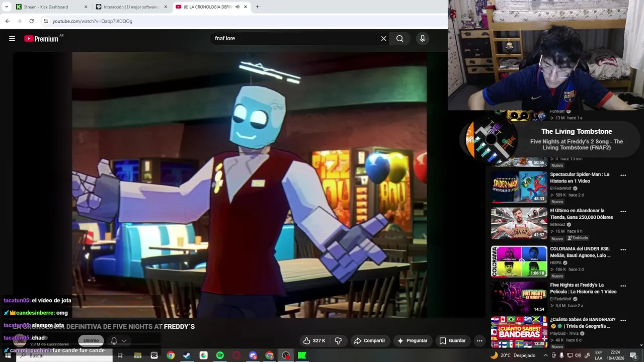
Task: View site information icon in address bar
Action: 46,21
